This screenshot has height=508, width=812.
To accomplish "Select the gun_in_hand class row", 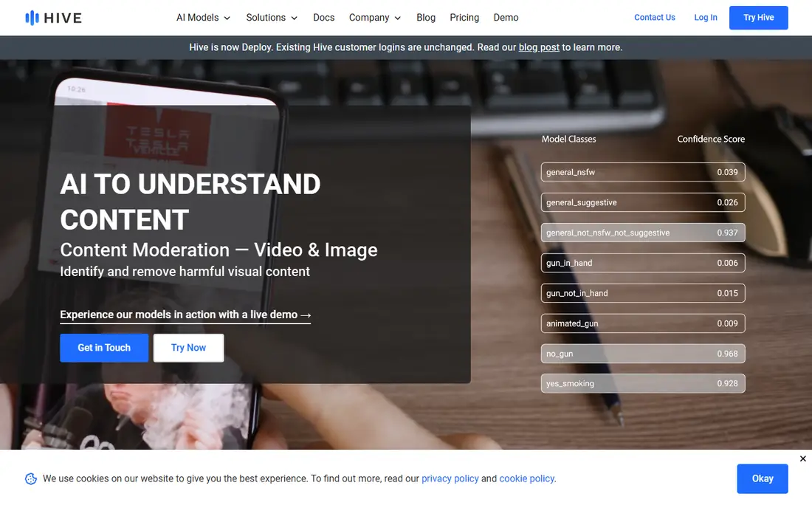I will pyautogui.click(x=643, y=263).
